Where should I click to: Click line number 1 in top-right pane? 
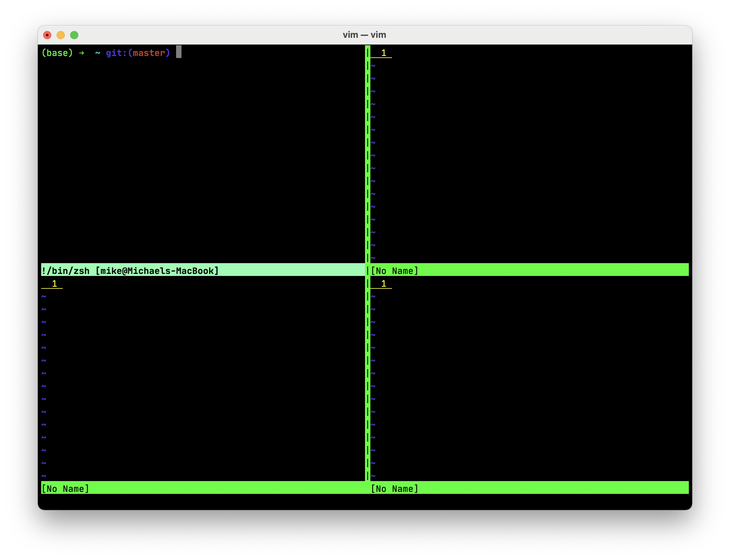pyautogui.click(x=384, y=53)
